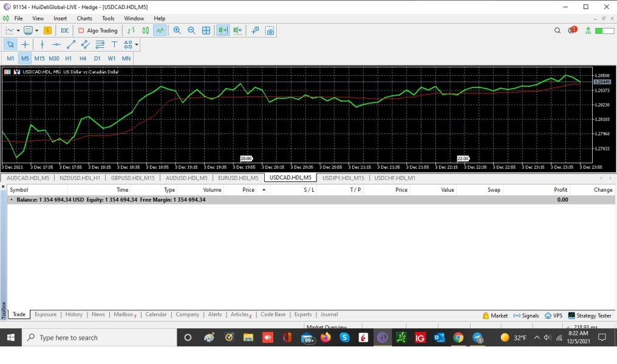Screen dimensions: 617x364
Task: Select the H1 timeframe button
Action: [68, 58]
